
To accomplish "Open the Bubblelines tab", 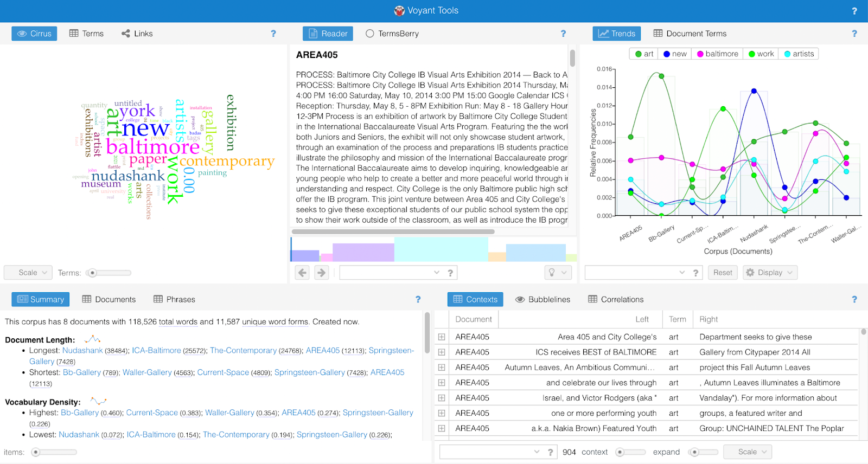I will pyautogui.click(x=543, y=299).
